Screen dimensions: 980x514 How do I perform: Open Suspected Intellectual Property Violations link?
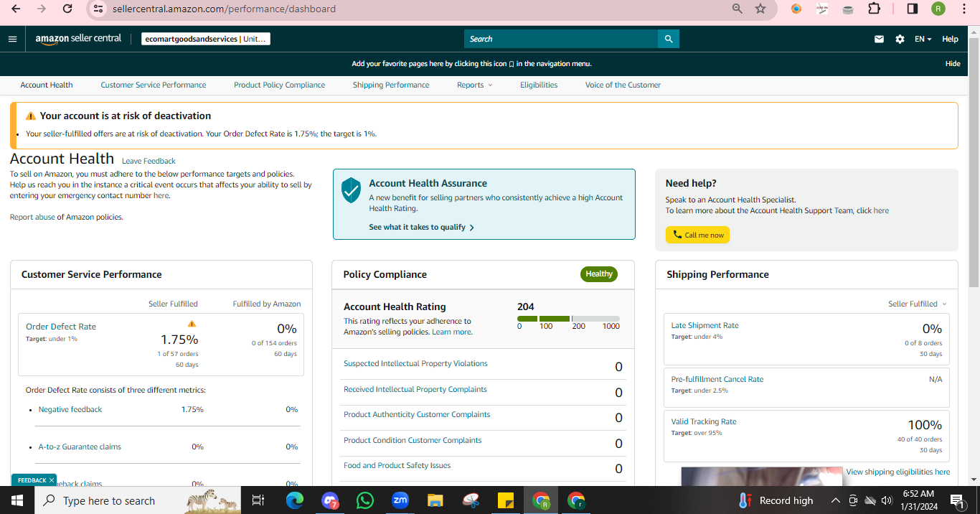(415, 363)
